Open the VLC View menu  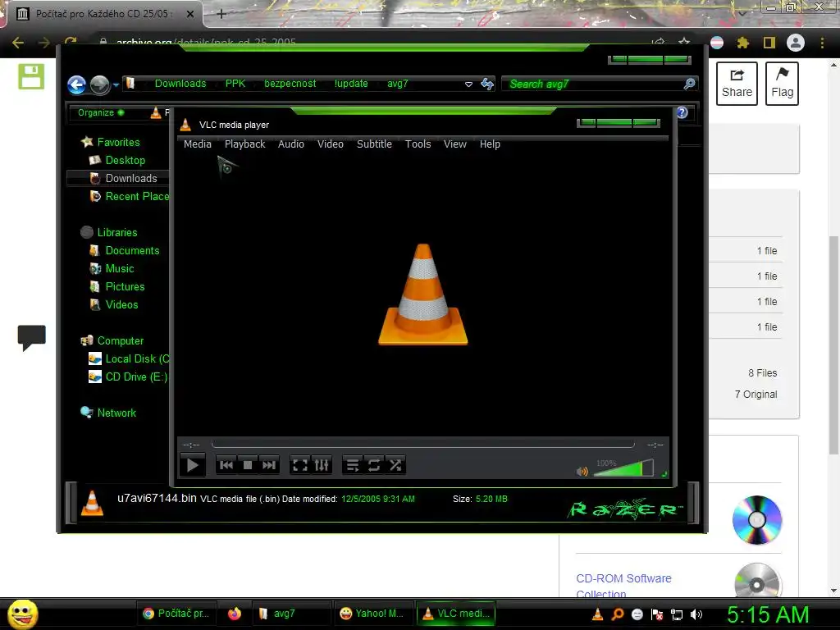click(x=454, y=144)
